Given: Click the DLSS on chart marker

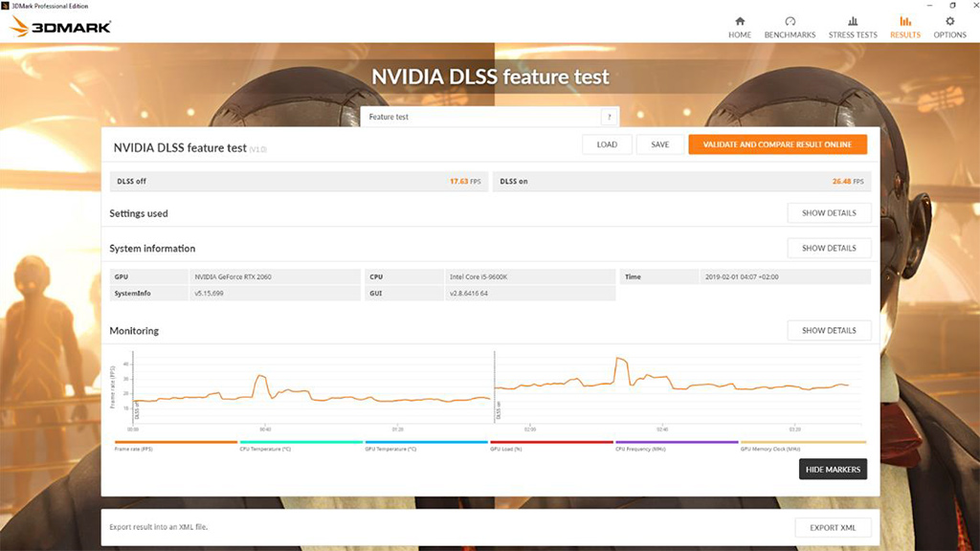Looking at the screenshot, I should tap(498, 411).
